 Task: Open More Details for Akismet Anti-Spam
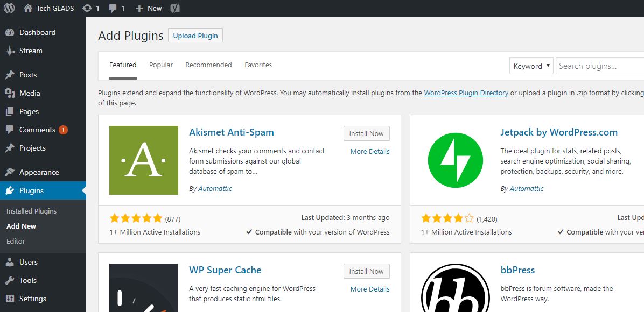tap(370, 152)
